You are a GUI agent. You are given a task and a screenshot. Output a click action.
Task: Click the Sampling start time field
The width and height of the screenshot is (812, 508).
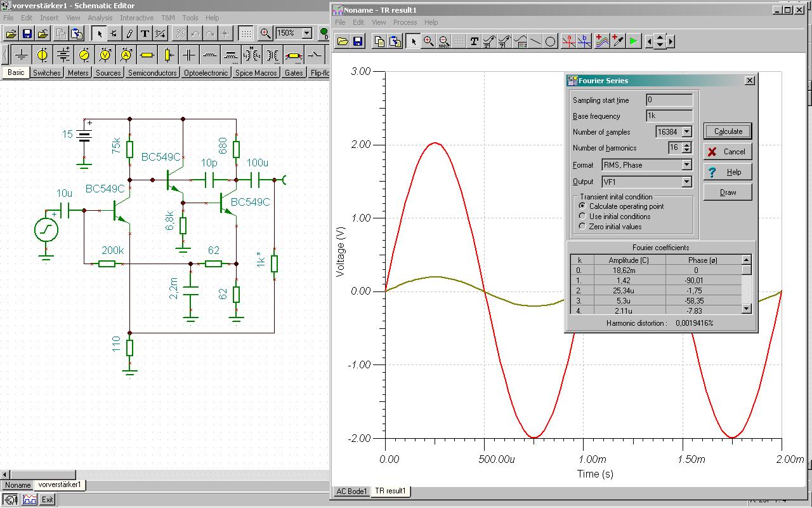point(669,100)
